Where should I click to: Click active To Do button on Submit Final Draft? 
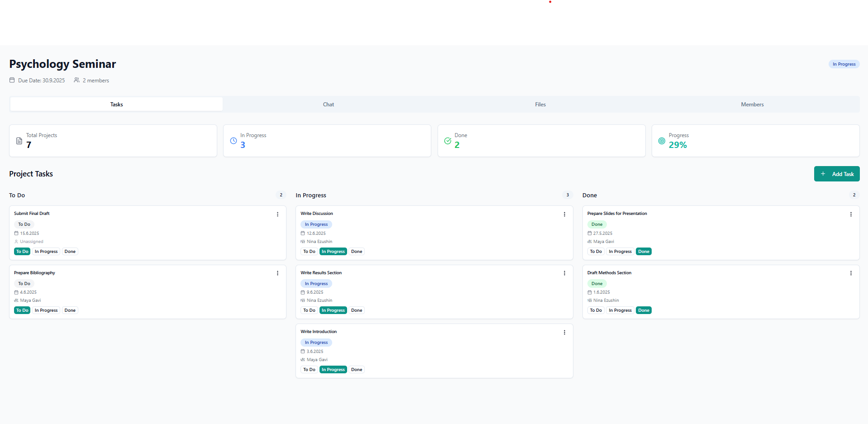22,252
